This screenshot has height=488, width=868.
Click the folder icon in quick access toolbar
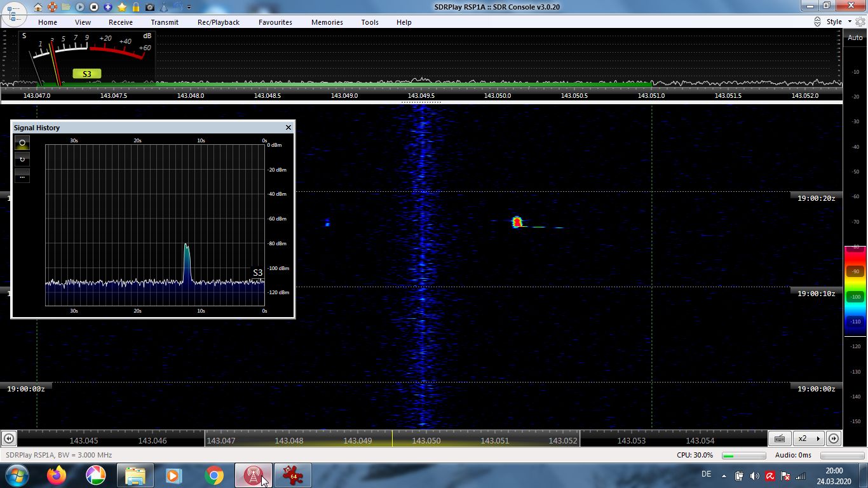[66, 7]
